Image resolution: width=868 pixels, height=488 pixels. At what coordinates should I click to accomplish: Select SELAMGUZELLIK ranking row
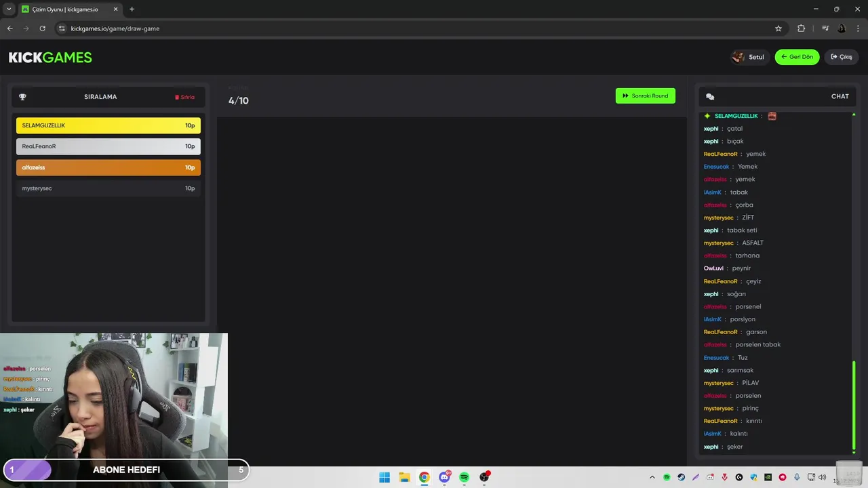click(108, 125)
